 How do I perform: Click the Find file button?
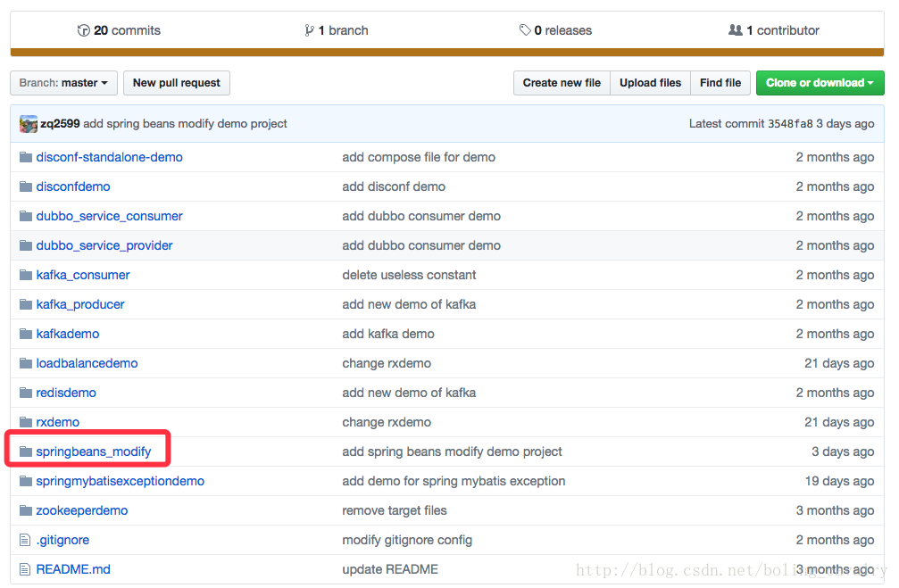pyautogui.click(x=720, y=83)
